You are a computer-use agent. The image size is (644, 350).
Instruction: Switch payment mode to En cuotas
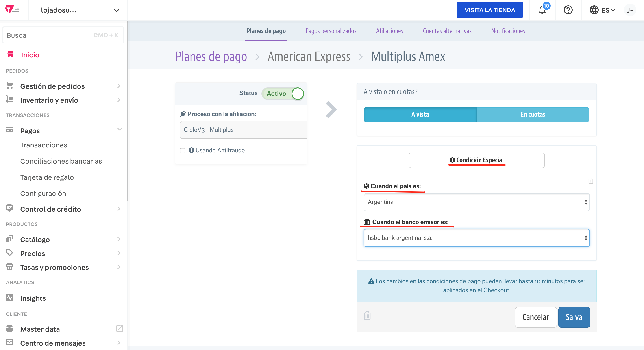coord(533,115)
